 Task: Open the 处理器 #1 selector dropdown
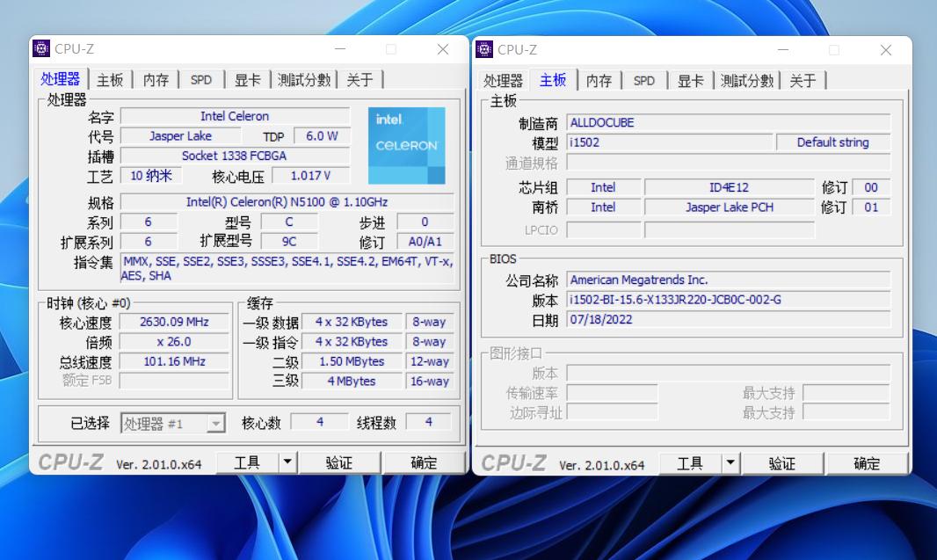pyautogui.click(x=214, y=422)
